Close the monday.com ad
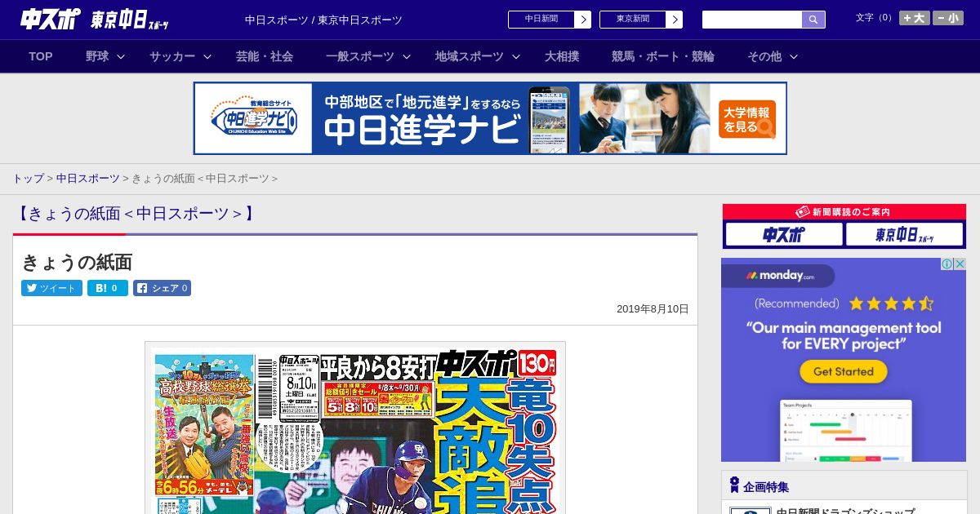The image size is (980, 514). tap(960, 264)
